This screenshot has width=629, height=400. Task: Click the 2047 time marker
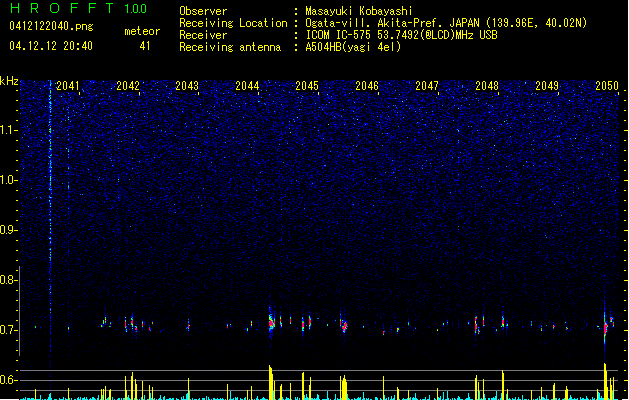pyautogui.click(x=427, y=86)
